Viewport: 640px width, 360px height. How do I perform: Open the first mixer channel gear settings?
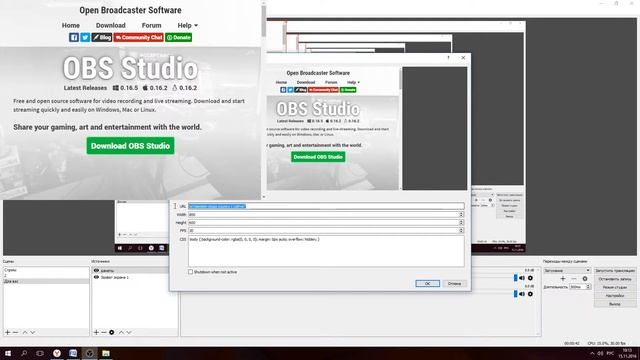[530, 278]
